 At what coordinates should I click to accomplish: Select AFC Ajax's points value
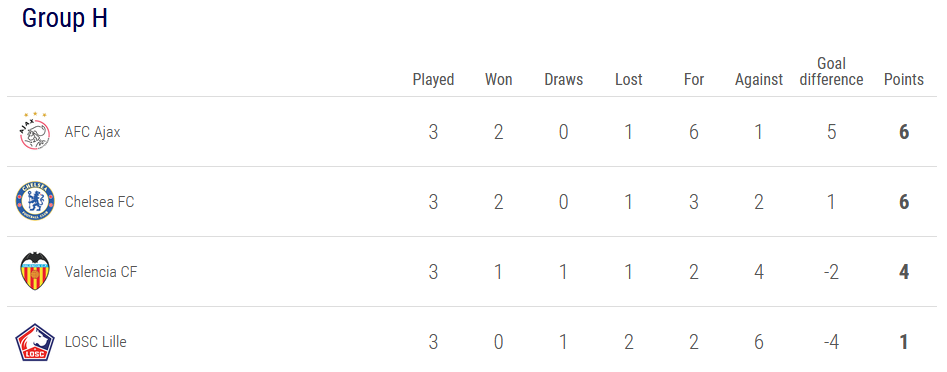(x=904, y=132)
